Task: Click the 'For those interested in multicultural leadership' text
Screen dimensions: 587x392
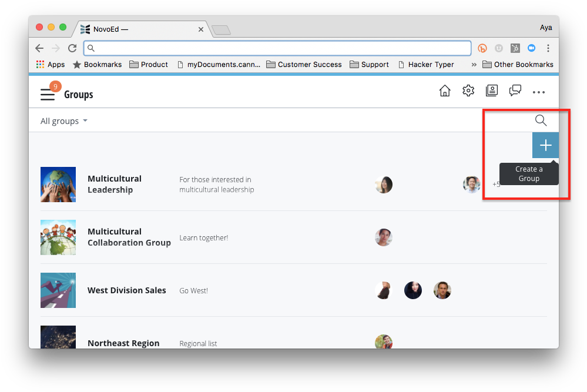Action: coord(217,185)
